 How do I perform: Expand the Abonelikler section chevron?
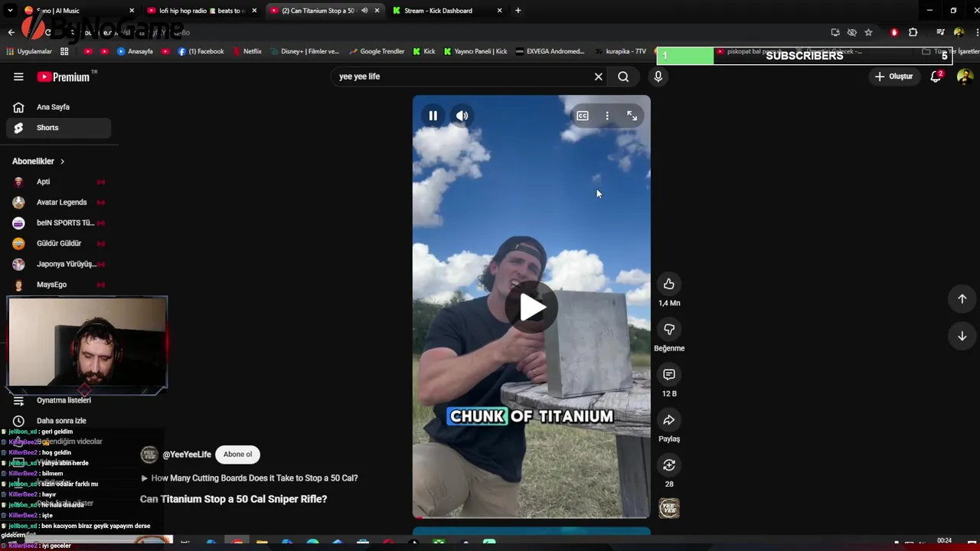pos(62,161)
